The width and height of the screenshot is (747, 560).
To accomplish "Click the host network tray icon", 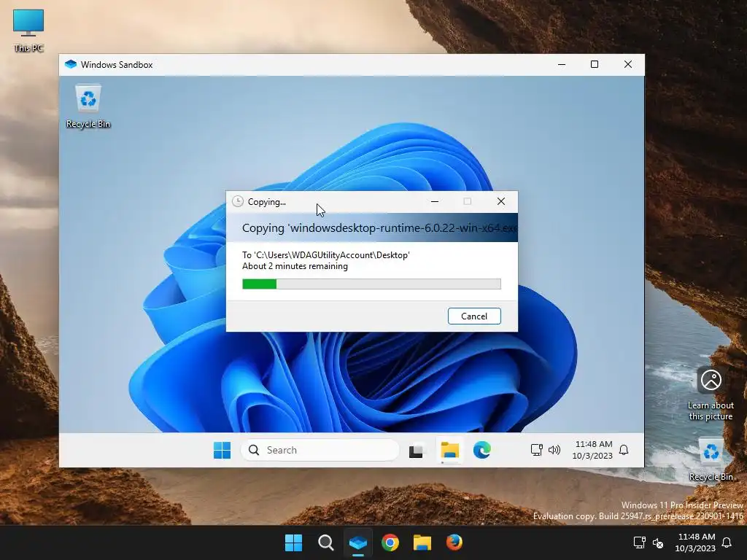I will coord(639,542).
